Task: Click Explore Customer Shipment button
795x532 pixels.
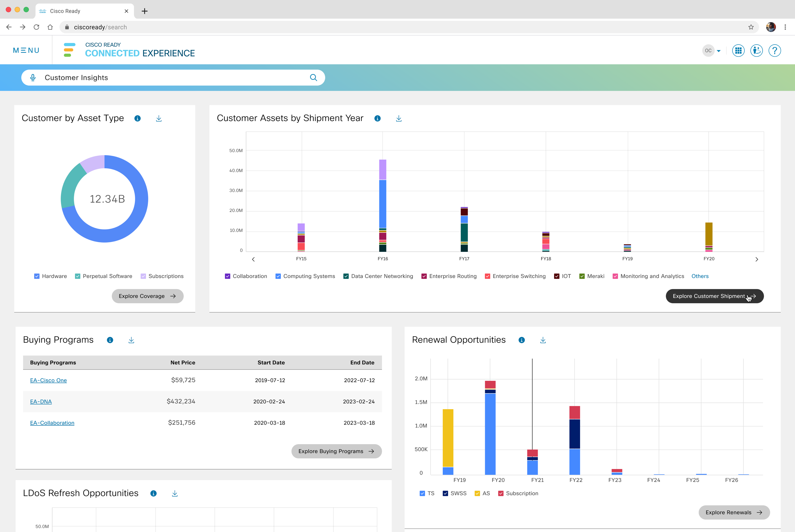Action: coord(714,296)
